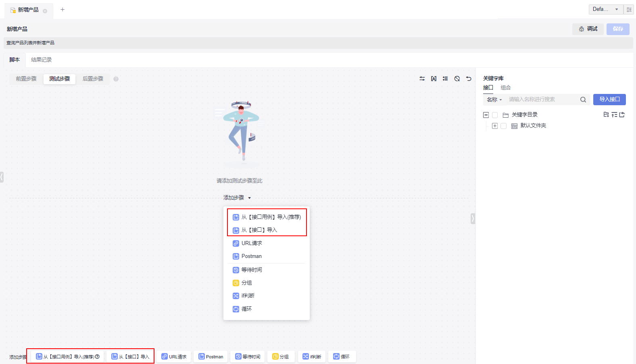The image size is (636, 364).
Task: Click bottom bar 从【接口】导入 button
Action: tap(130, 357)
